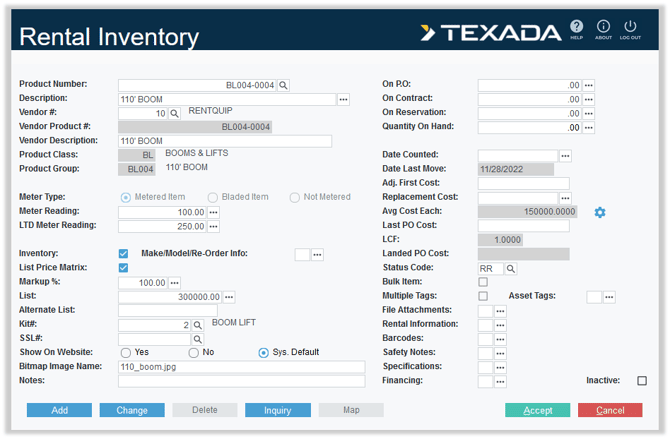This screenshot has width=670, height=439.
Task: Click the Kit# search magnifier
Action: point(198,326)
